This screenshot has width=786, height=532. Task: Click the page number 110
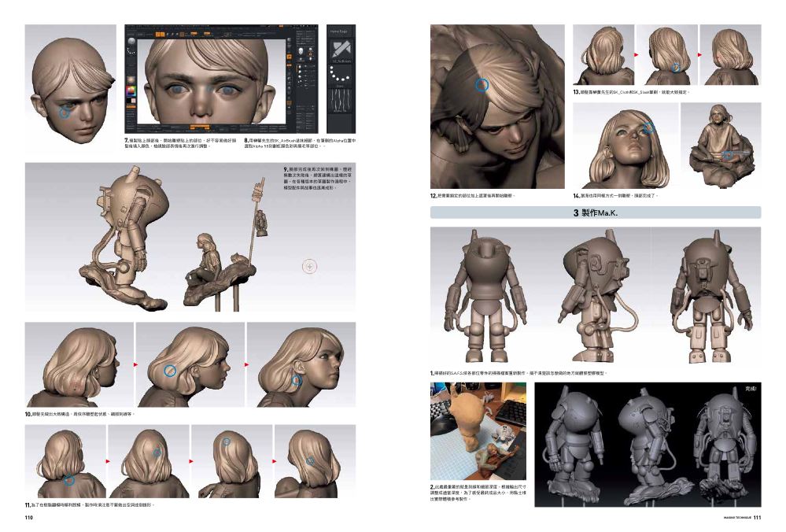[x=29, y=518]
